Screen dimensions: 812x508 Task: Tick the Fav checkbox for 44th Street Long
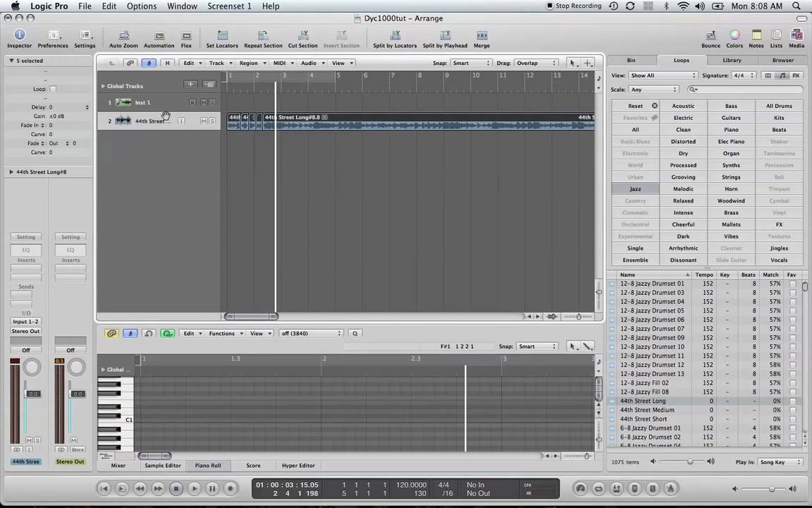click(792, 401)
